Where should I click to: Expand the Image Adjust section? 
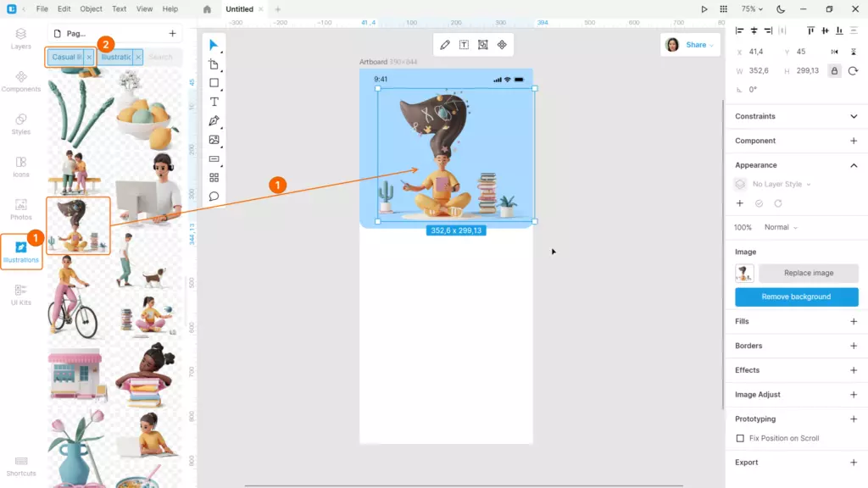pyautogui.click(x=854, y=395)
